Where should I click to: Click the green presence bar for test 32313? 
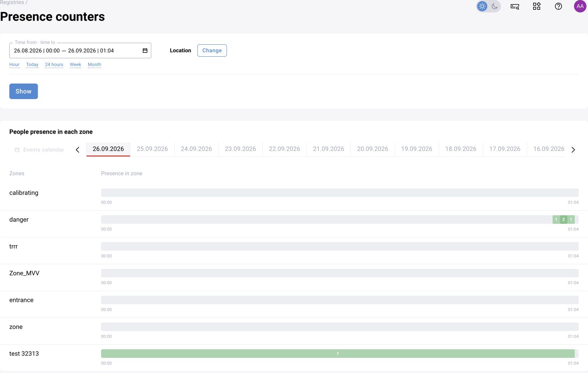(338, 354)
